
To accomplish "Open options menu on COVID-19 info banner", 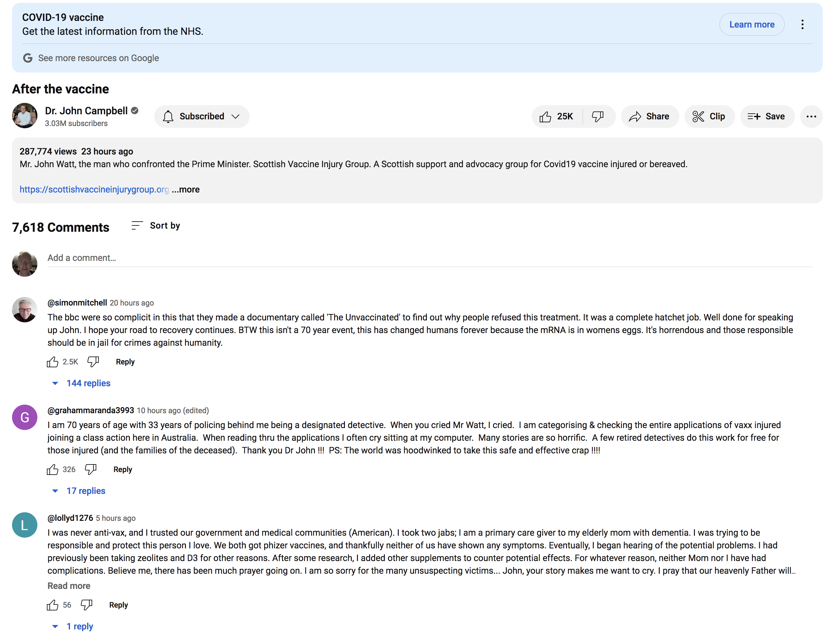I will coord(802,25).
